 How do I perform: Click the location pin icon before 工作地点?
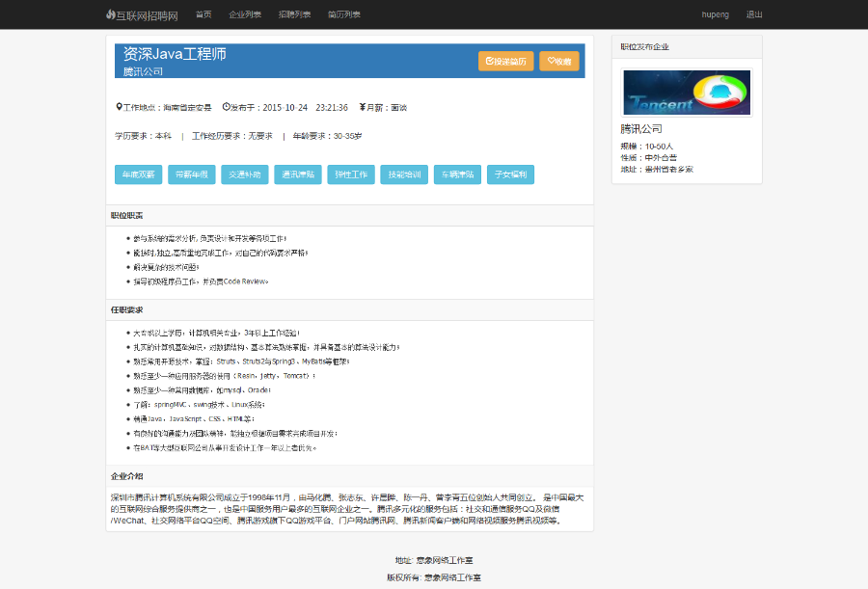pos(119,108)
